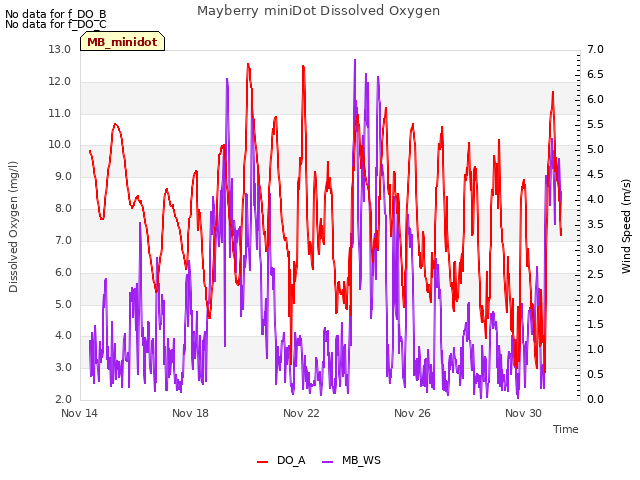Click the Nov 14 x-axis label
640x480 pixels.
(x=79, y=413)
